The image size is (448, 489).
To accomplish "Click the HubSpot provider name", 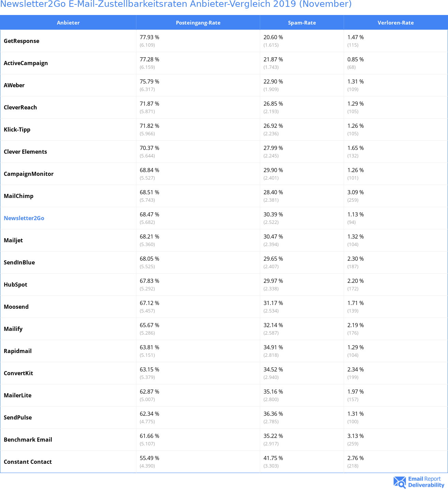I will coord(15,285).
